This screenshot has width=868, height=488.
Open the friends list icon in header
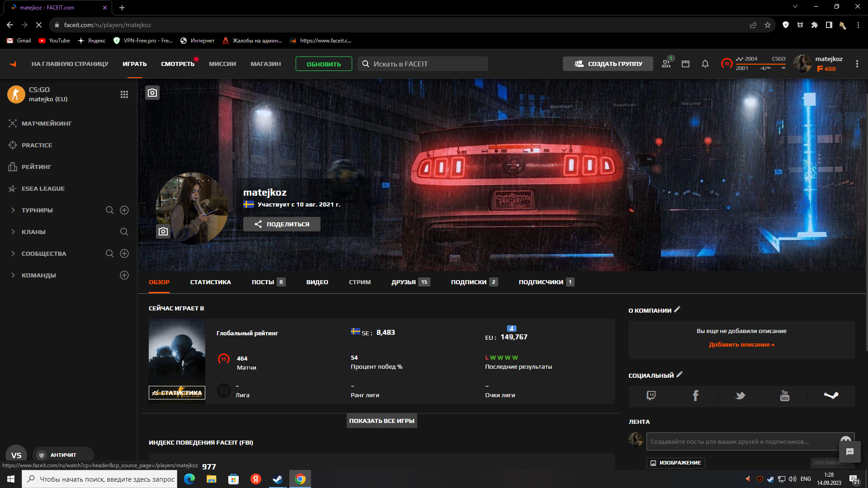coord(666,64)
